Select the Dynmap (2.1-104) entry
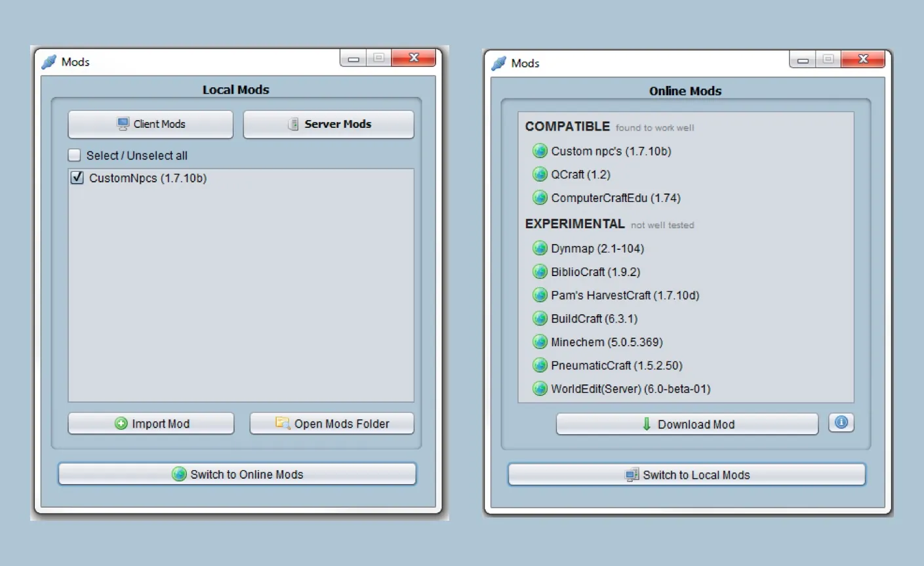 click(x=597, y=248)
